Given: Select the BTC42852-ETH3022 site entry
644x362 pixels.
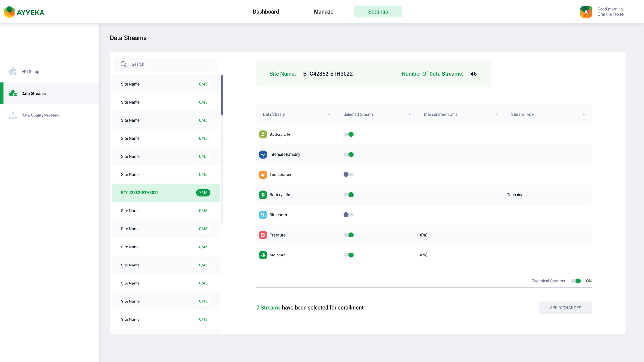Looking at the screenshot, I should click(166, 193).
